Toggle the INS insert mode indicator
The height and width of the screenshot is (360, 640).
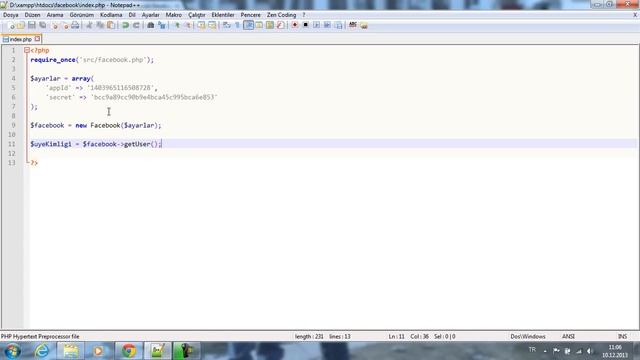click(622, 336)
